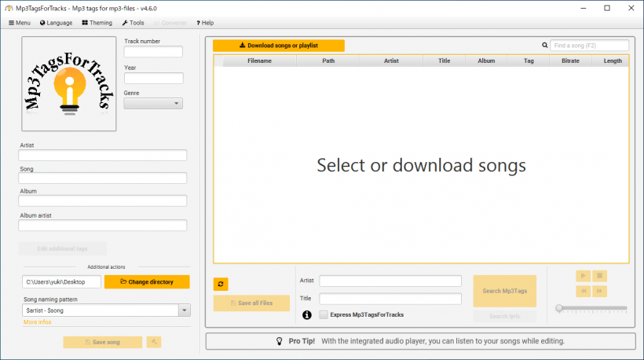Click Search Mp3Tags button
Viewport: 644px width, 360px height.
505,291
